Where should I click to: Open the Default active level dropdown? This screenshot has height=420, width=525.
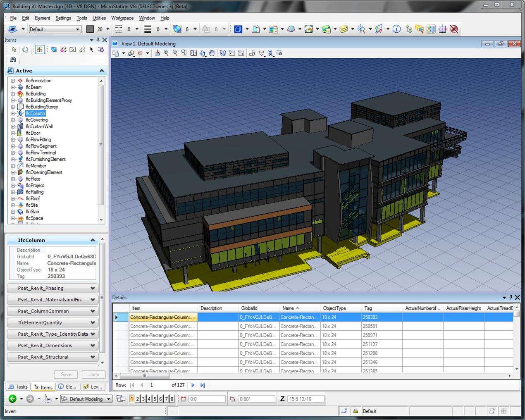point(77,29)
